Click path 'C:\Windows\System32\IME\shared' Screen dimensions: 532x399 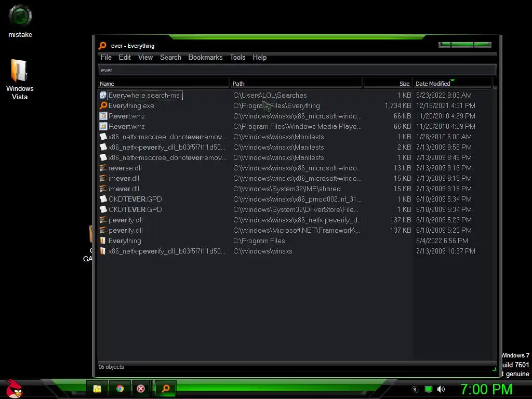coord(287,189)
